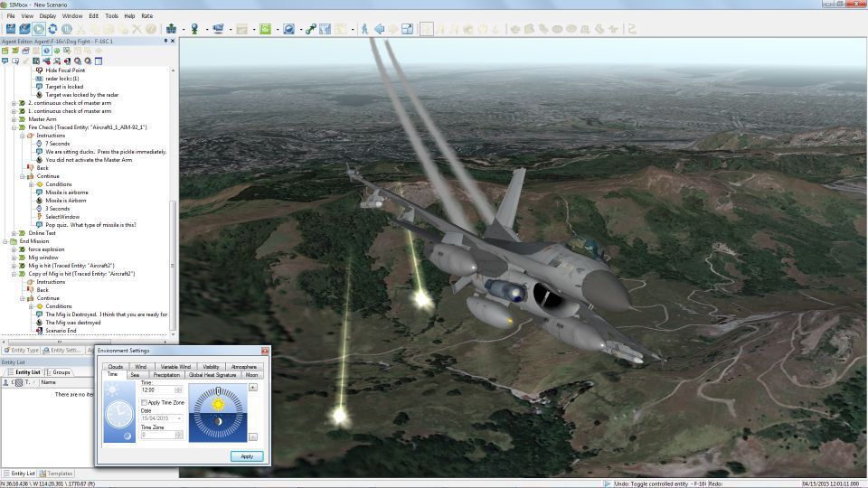The image size is (868, 488).
Task: Click the Play scenario button in toolbar
Action: (39, 29)
